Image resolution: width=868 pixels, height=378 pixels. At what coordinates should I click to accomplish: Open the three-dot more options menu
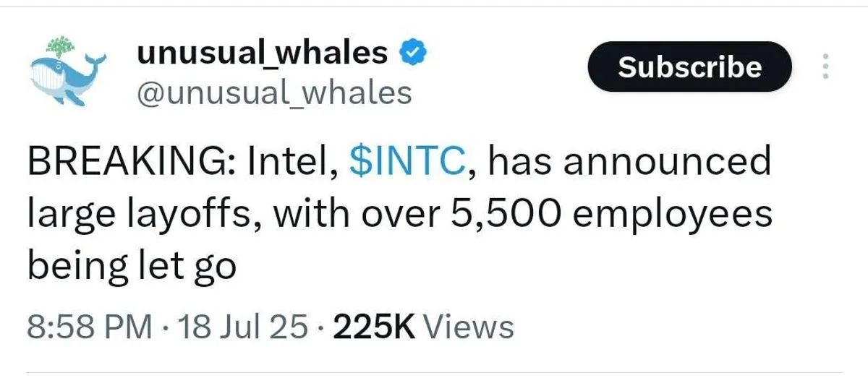(825, 67)
